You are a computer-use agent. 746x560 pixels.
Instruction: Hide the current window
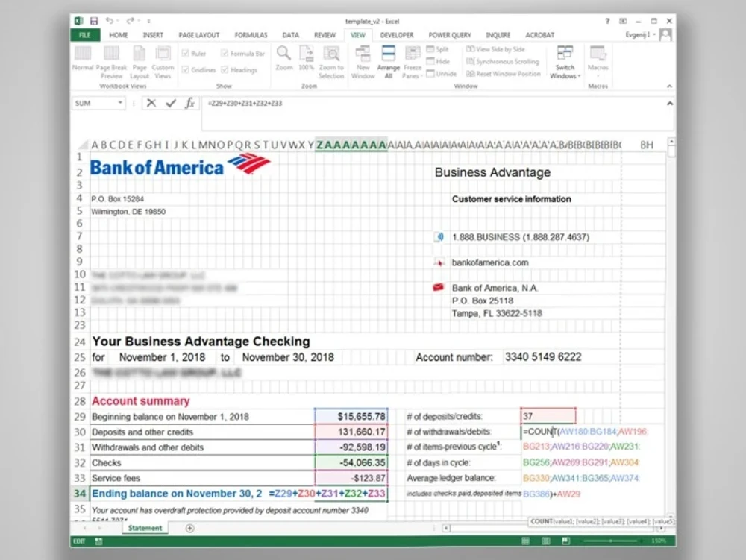tap(438, 61)
